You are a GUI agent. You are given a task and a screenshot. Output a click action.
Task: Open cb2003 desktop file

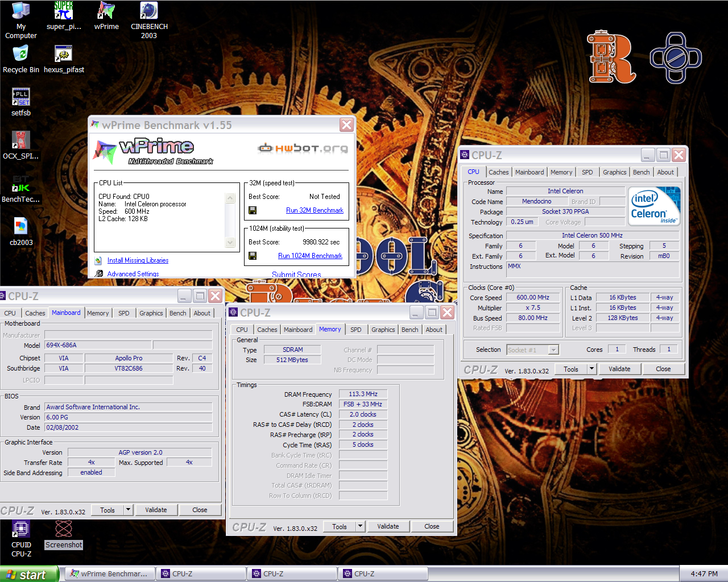coord(21,232)
